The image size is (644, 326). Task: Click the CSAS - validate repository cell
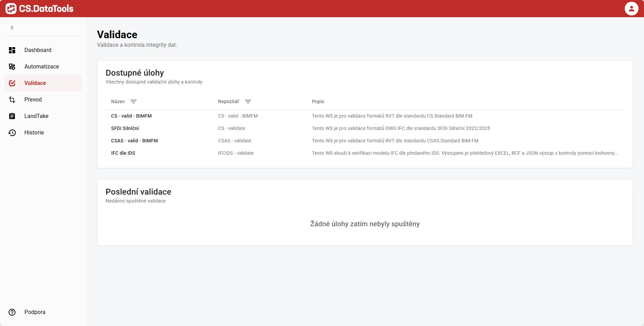(235, 141)
